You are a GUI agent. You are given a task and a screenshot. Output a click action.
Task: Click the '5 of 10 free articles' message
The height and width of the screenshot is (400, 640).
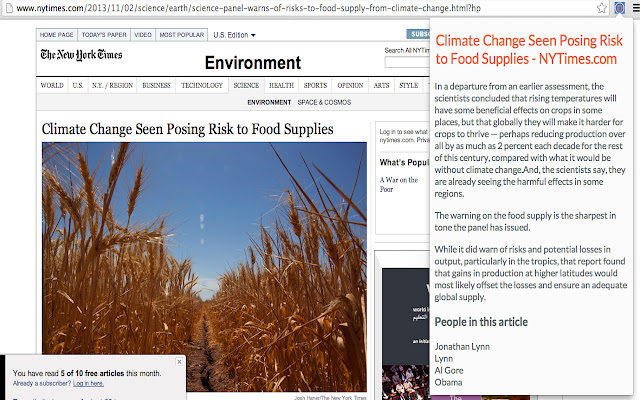click(x=87, y=373)
